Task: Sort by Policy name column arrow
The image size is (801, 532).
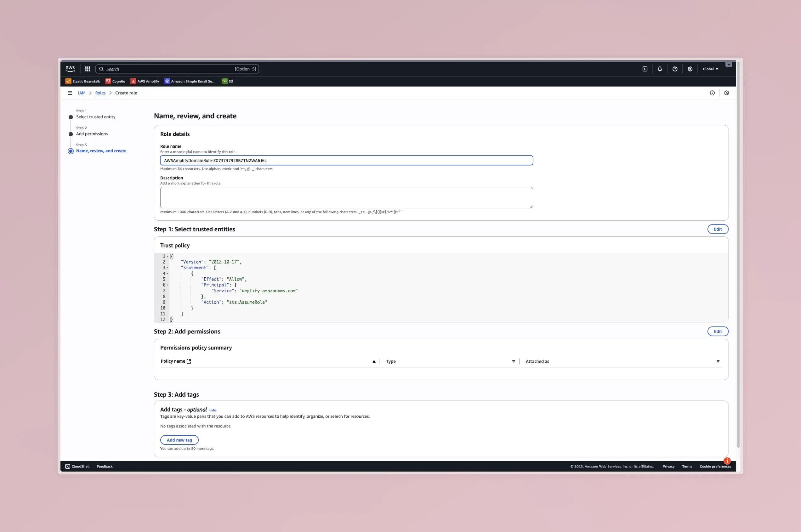Action: pos(374,361)
